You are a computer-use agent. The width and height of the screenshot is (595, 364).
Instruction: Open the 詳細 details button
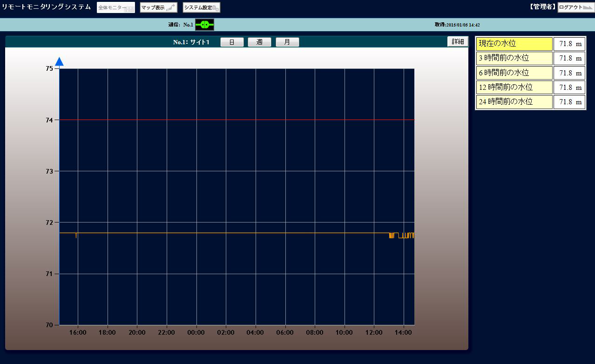point(458,41)
